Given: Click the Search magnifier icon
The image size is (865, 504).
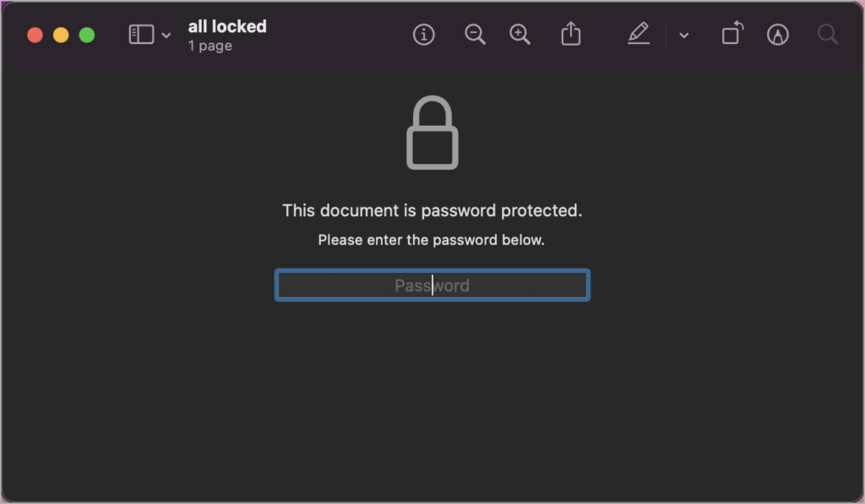Looking at the screenshot, I should [828, 35].
